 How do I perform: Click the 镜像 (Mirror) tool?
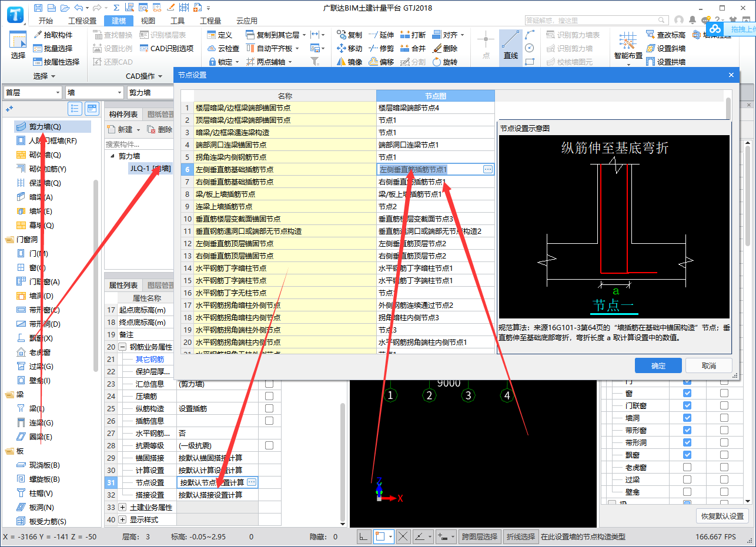coord(350,62)
